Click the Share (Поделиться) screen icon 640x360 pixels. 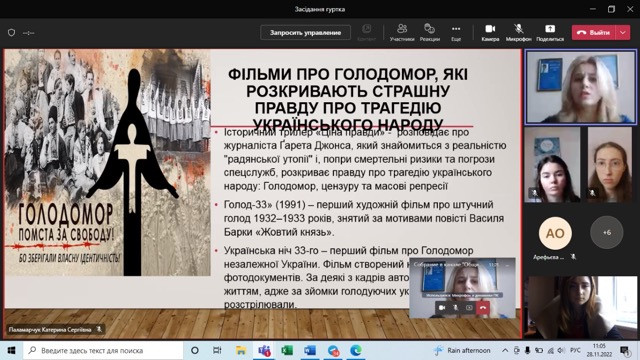pos(550,32)
